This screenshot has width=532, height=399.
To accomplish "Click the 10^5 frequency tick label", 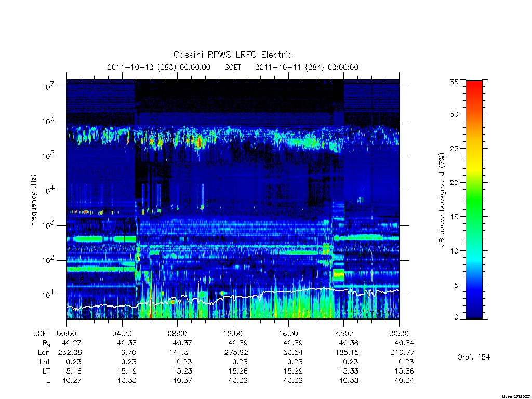I will (x=49, y=156).
